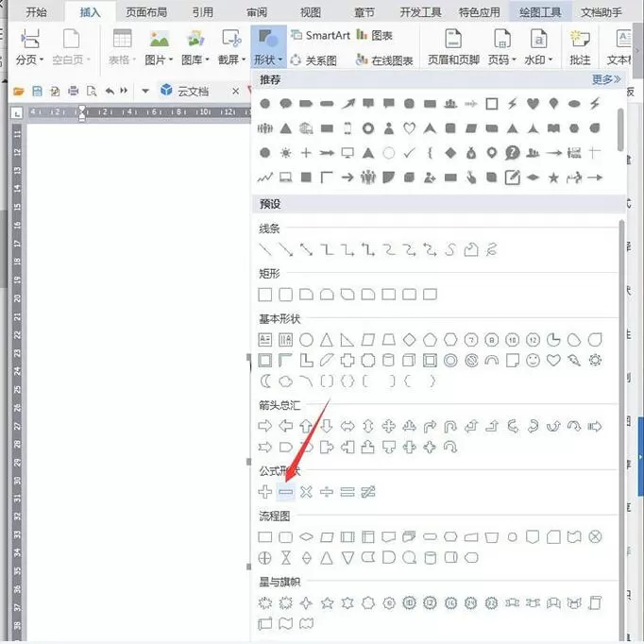Pick the smiley face basic shape
This screenshot has height=644, width=644.
tap(534, 360)
